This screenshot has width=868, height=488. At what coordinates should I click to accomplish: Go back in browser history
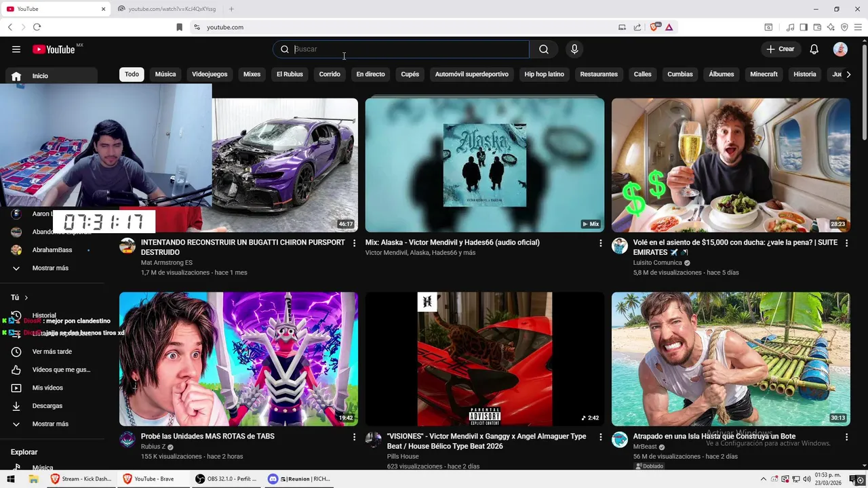tap(9, 27)
